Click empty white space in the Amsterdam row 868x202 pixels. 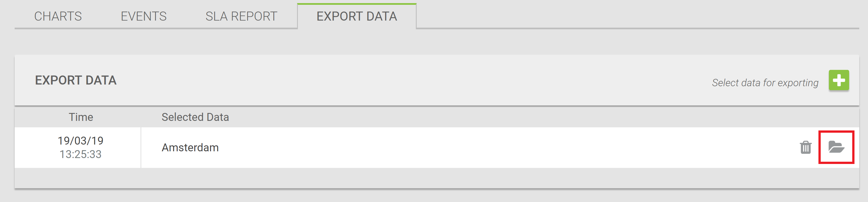pyautogui.click(x=505, y=147)
